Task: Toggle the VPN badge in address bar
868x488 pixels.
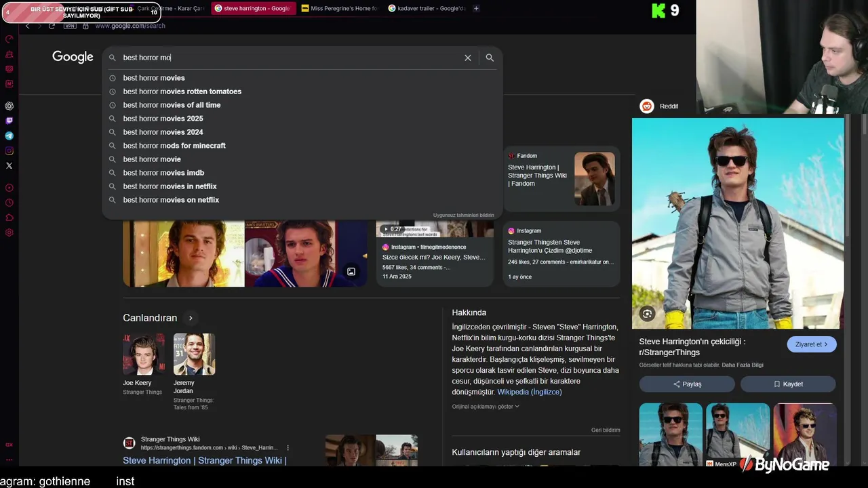Action: pos(70,26)
